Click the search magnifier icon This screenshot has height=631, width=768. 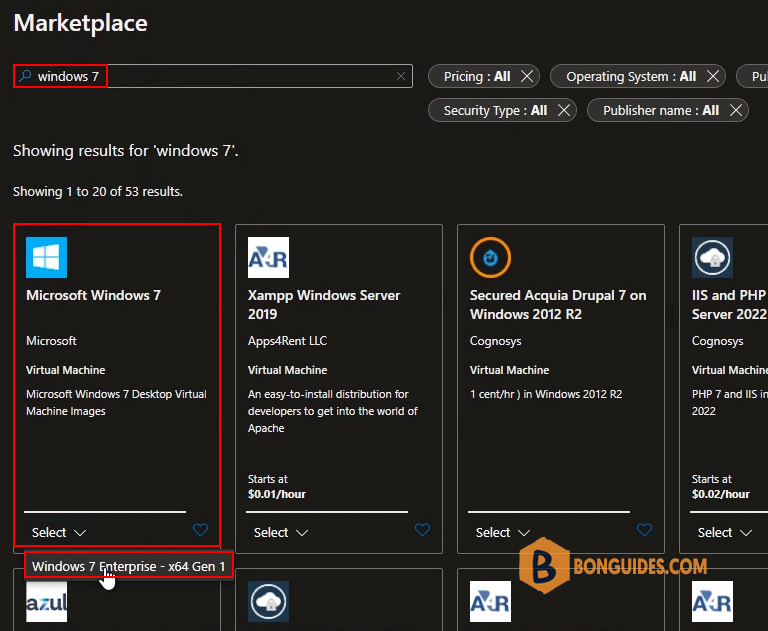click(x=25, y=76)
